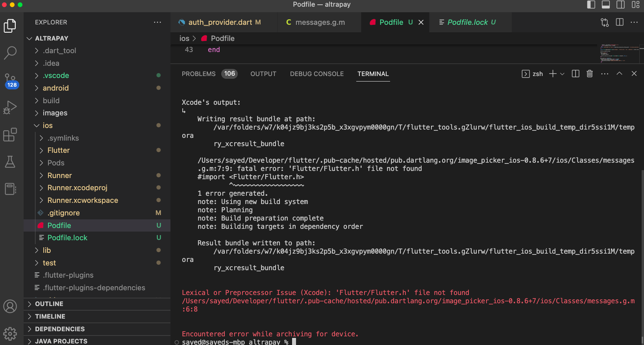This screenshot has width=644, height=345.
Task: Kill terminal with the trash icon
Action: click(590, 74)
